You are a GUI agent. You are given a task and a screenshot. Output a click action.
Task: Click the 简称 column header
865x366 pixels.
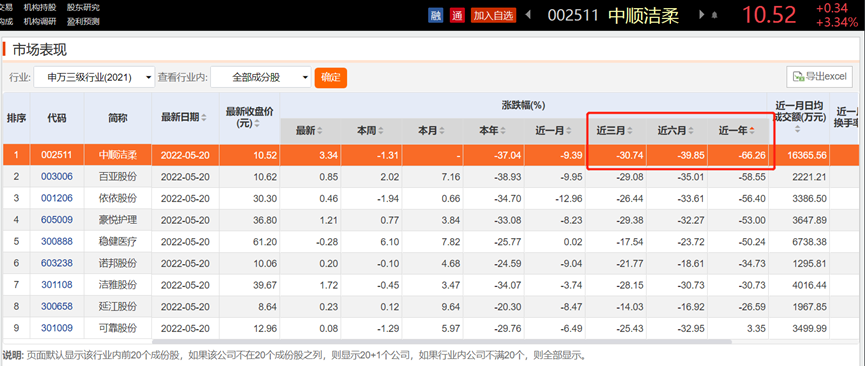point(118,118)
